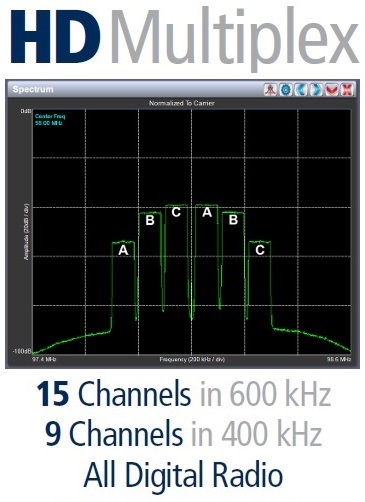
Task: Click the 'Center Freq' readout text
Action: point(50,119)
